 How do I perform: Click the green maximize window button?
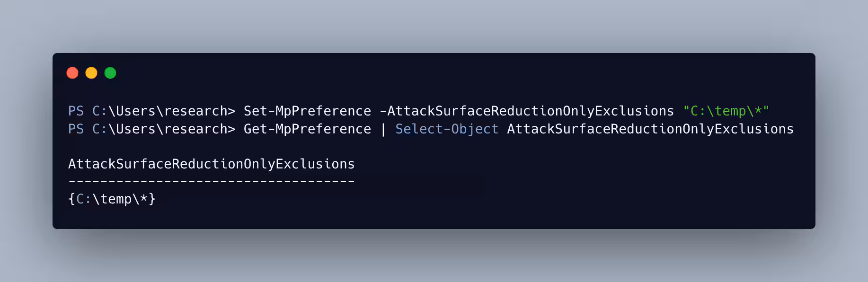[110, 73]
